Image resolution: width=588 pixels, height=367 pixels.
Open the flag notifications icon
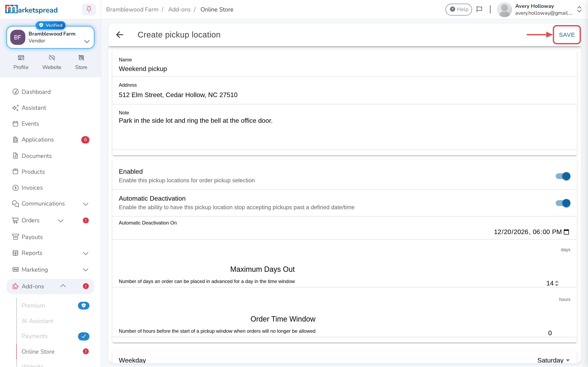[479, 9]
